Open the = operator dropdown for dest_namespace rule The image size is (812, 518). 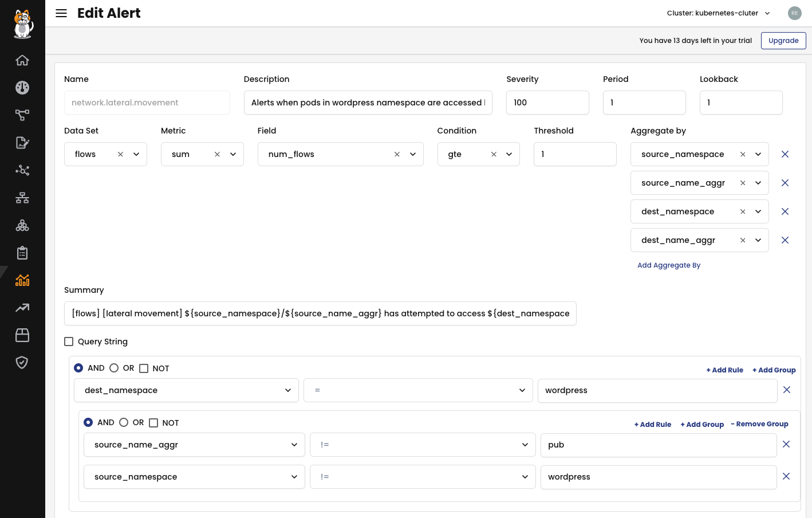pyautogui.click(x=418, y=390)
